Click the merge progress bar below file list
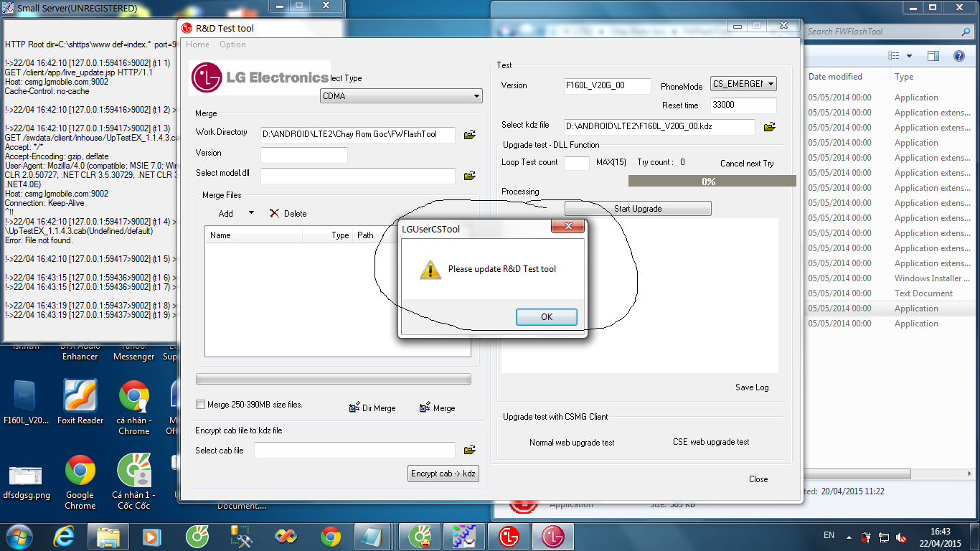Image resolution: width=980 pixels, height=551 pixels. click(334, 379)
